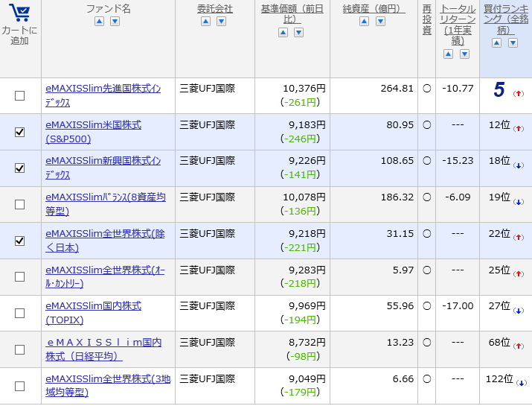This screenshot has height=406, width=532.
Task: Open eMAXISSlim米国株式(S&P500) fund link
Action: (93, 132)
